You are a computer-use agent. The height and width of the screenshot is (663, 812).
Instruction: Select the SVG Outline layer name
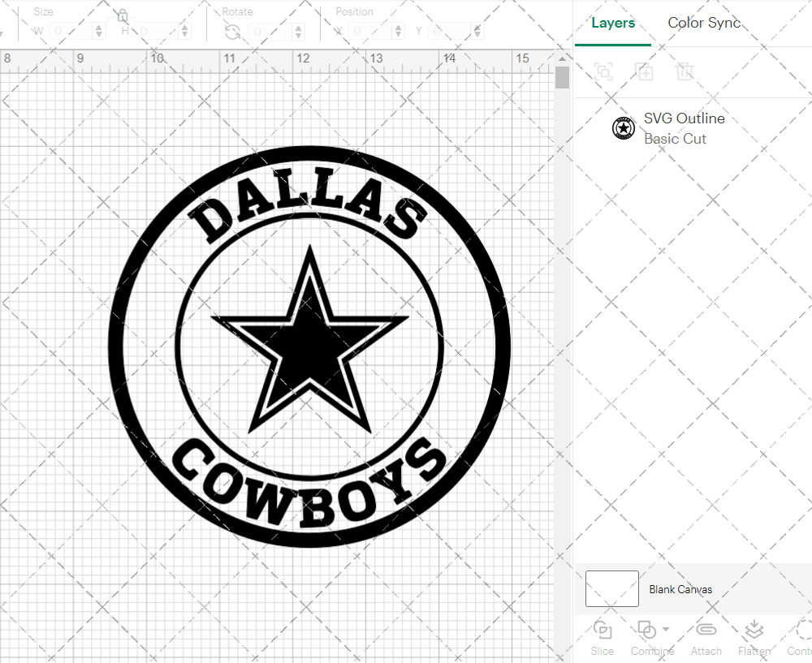coord(684,118)
